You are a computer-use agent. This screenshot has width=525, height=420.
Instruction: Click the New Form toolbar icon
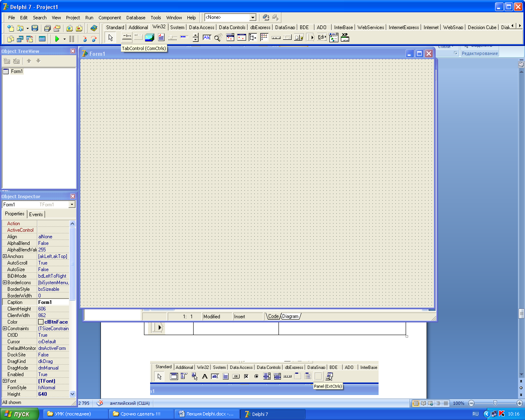pyautogui.click(x=42, y=39)
